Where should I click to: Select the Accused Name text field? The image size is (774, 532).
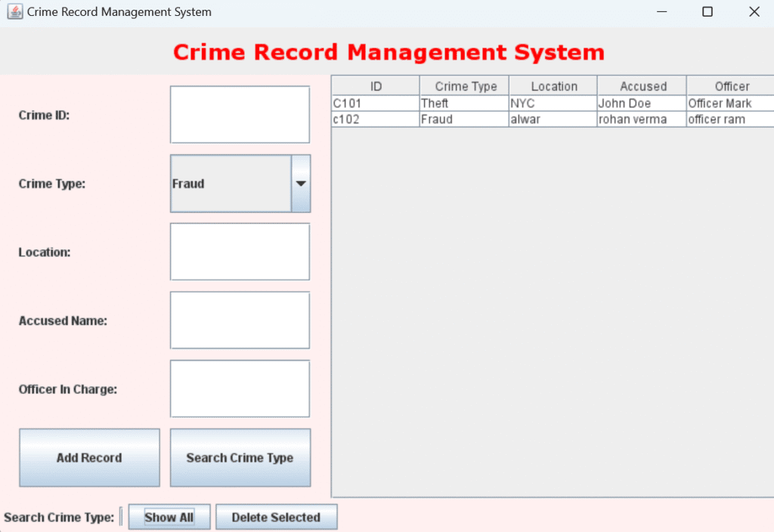(240, 320)
